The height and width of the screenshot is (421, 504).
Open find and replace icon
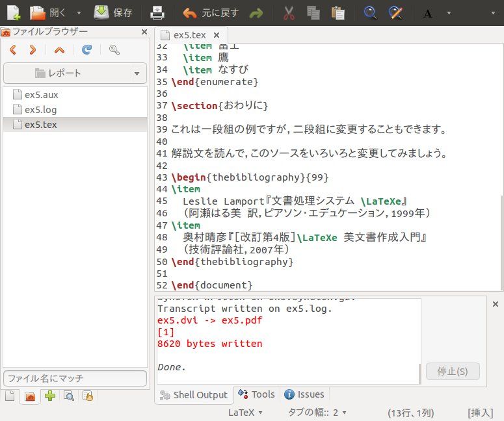click(395, 13)
